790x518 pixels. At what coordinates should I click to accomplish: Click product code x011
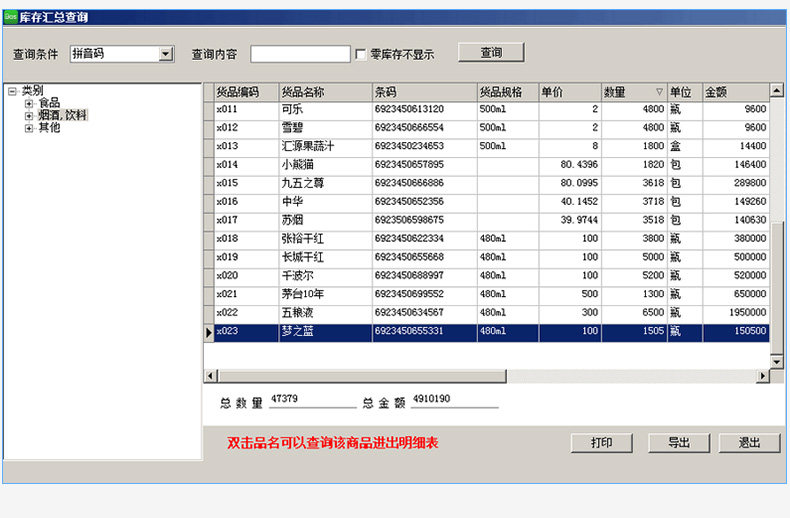(246, 109)
